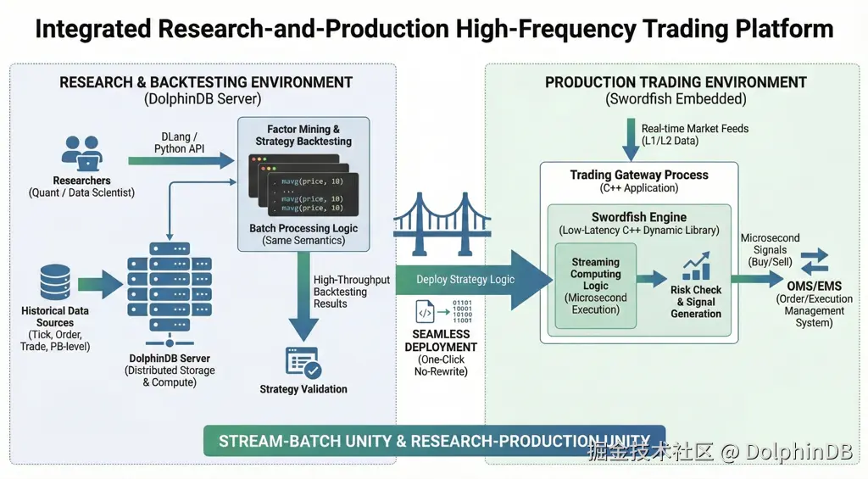Click the binary digits icon

462,312
